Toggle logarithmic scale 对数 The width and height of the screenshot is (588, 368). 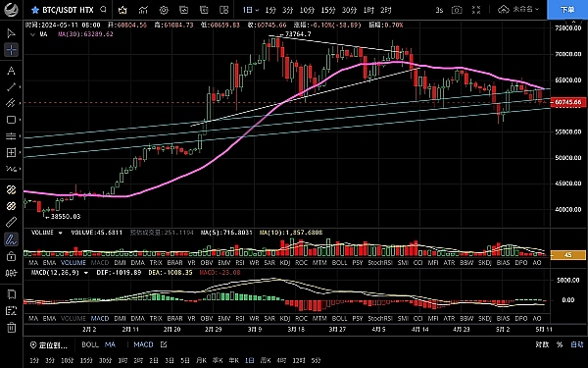(542, 344)
